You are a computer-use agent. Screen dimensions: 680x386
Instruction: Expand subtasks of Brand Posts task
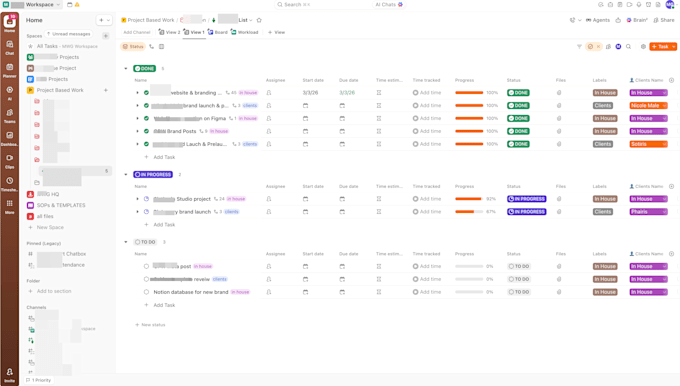(x=137, y=131)
